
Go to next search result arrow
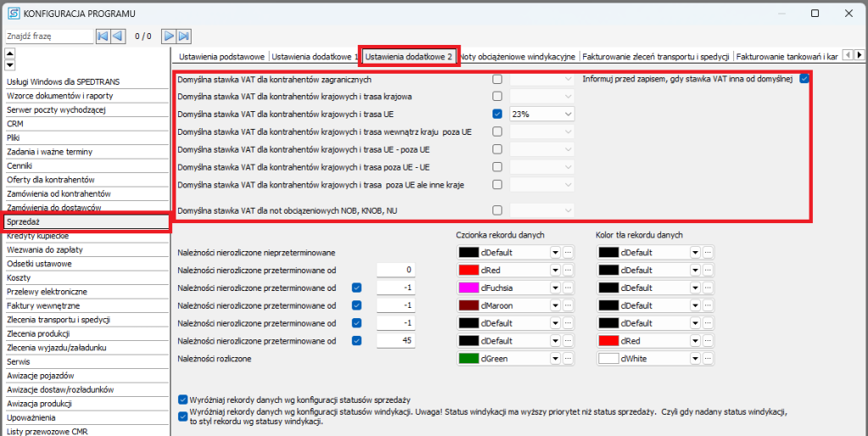[x=169, y=36]
